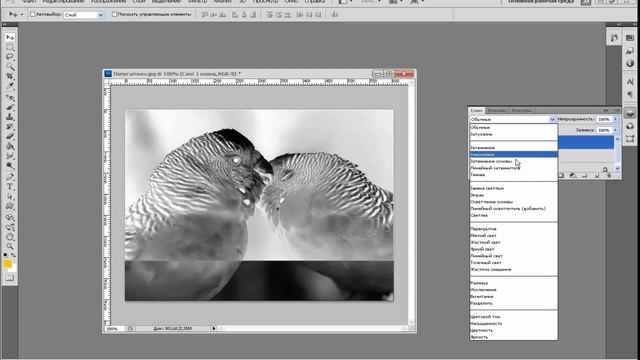Click the Auto-Align Layers icon
The width and height of the screenshot is (640, 360).
(335, 15)
